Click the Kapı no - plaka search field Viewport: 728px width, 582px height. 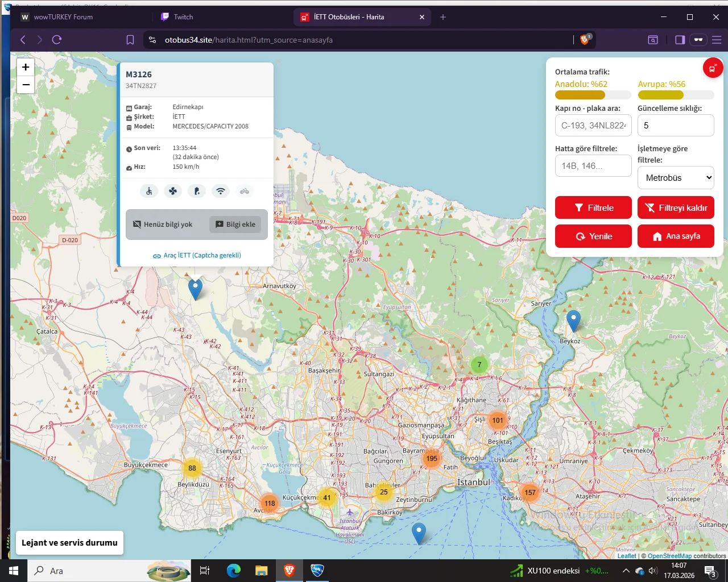tap(593, 126)
